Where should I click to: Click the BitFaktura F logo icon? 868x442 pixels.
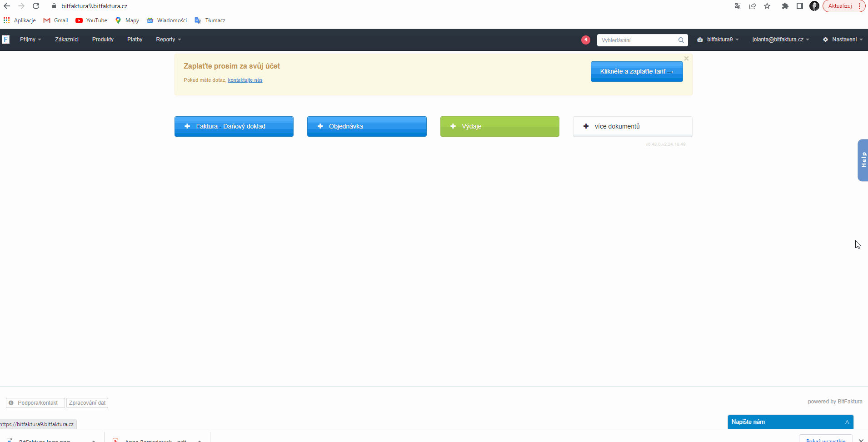tap(6, 40)
